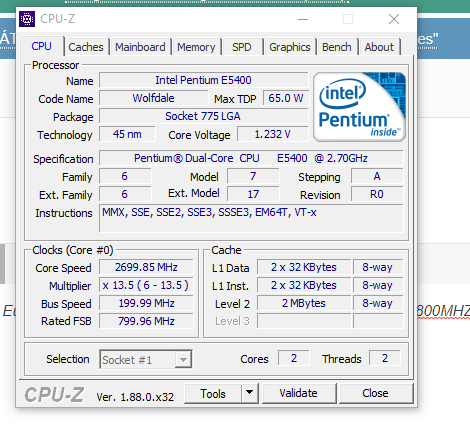Open the Tools dropdown arrow
Viewport: 470px width, 445px height.
tap(250, 393)
